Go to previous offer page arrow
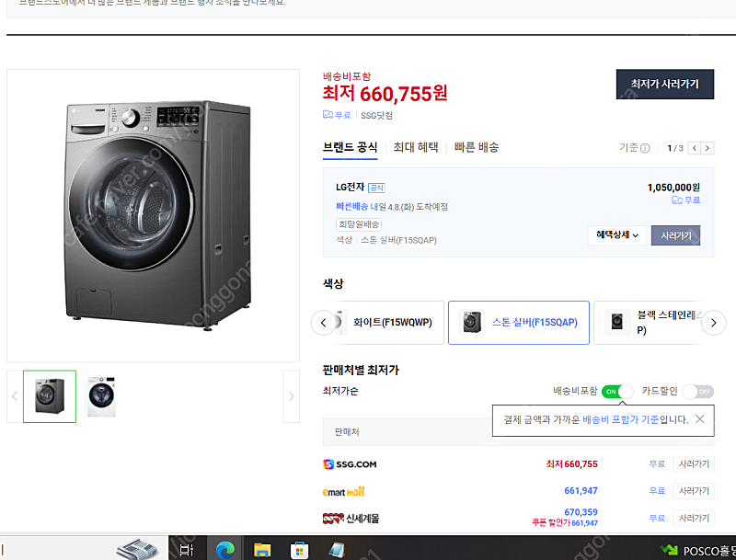Screen dimensions: 736x560 [695, 148]
